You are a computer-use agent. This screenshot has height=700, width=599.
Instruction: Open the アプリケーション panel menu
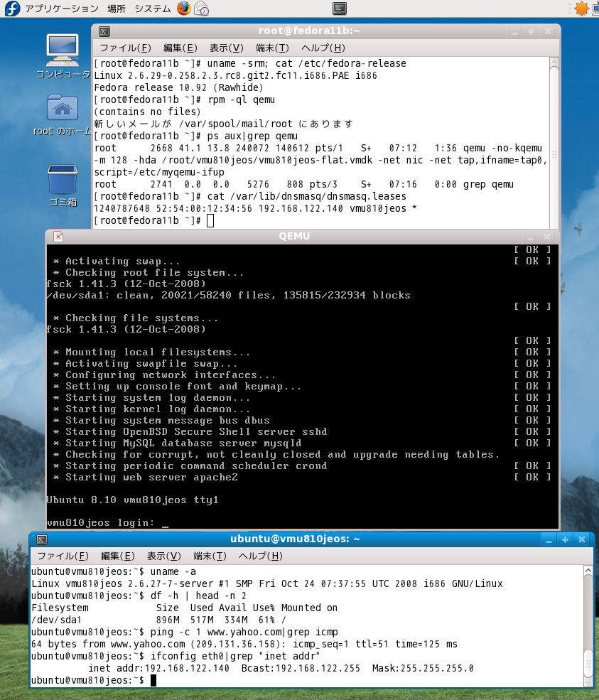pyautogui.click(x=62, y=9)
